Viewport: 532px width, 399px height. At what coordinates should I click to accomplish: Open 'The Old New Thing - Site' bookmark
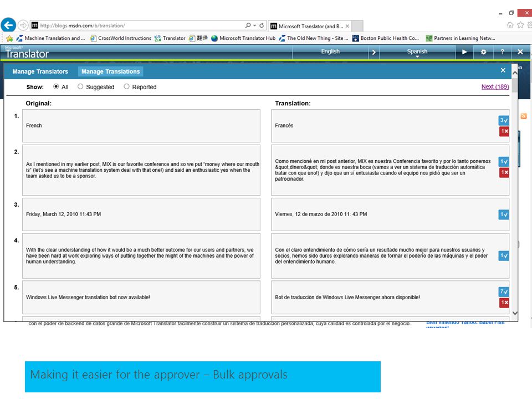point(314,38)
